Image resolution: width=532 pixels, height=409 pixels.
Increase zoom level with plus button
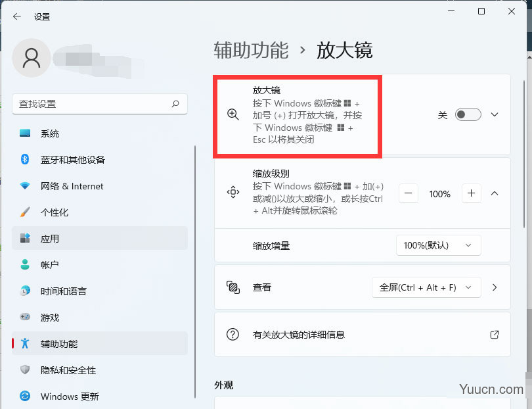472,193
